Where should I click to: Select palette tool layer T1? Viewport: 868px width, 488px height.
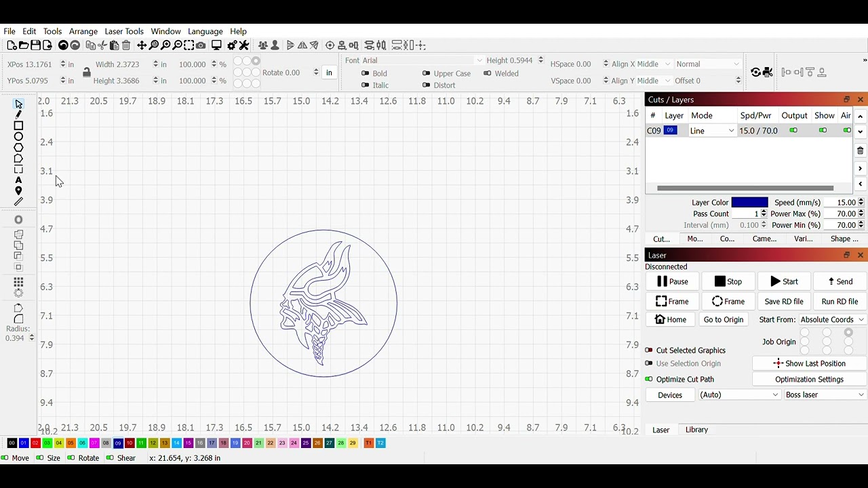click(x=368, y=443)
